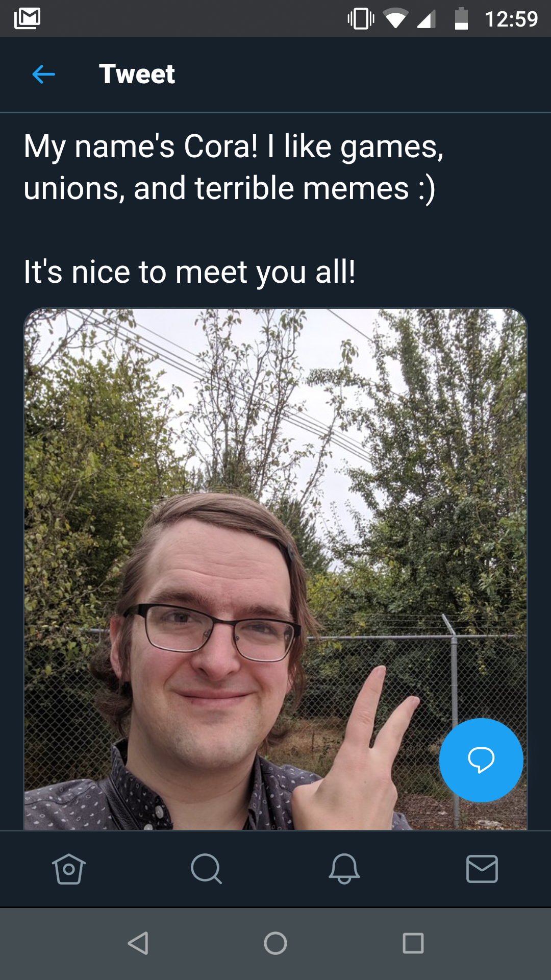Tap the 'Tweet' header title
This screenshot has width=551, height=980.
pos(137,74)
